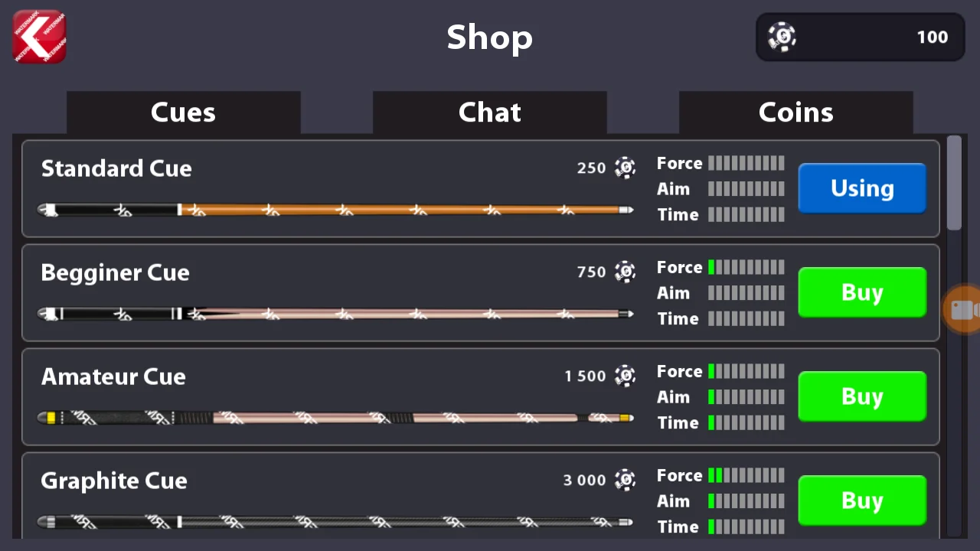This screenshot has width=980, height=551.
Task: Click the coin icon beside 750 price
Action: (x=625, y=272)
